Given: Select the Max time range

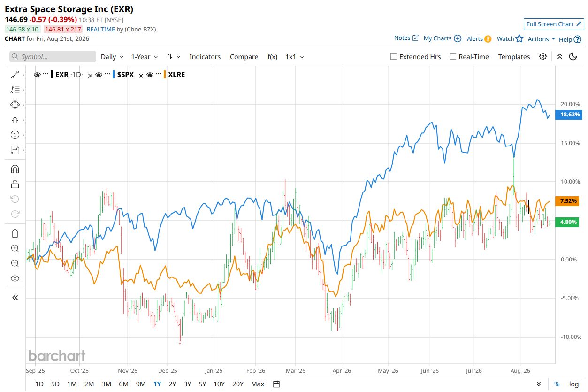Looking at the screenshot, I should 258,384.
